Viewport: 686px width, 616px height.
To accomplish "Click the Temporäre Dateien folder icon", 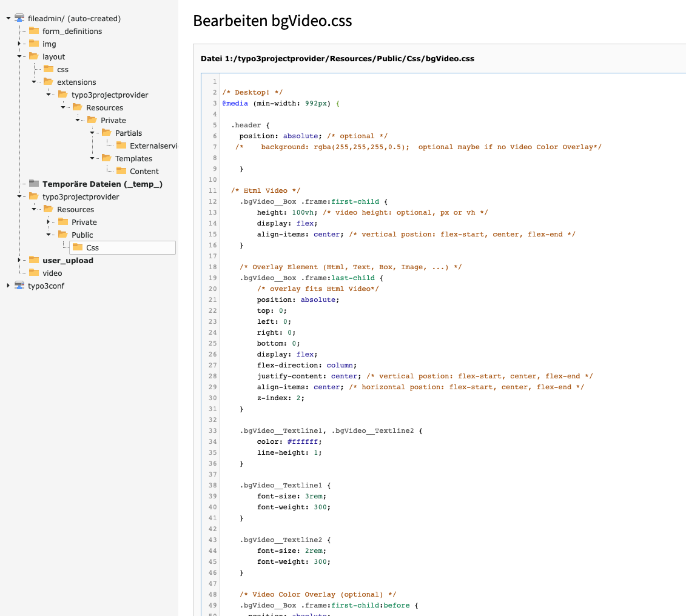I will [x=34, y=184].
